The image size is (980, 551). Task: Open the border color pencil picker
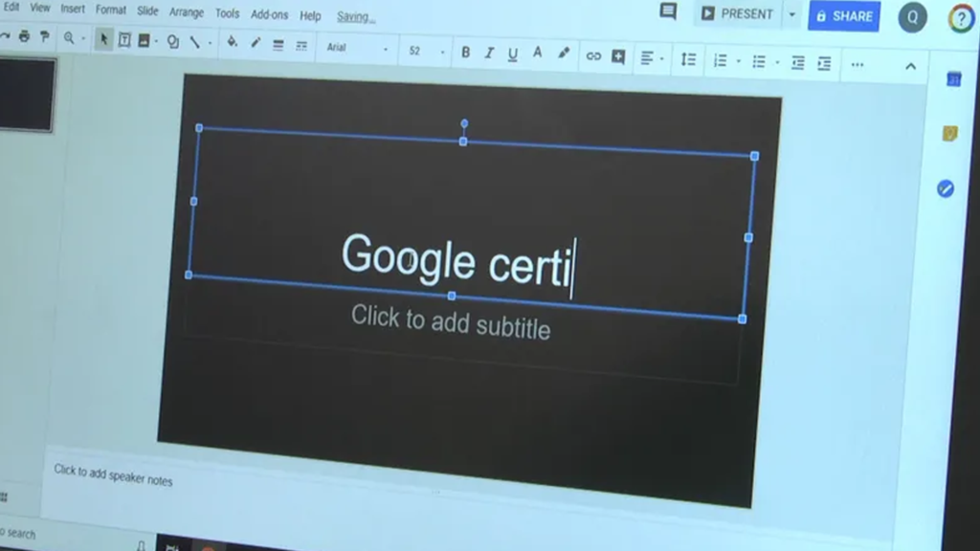coord(255,43)
